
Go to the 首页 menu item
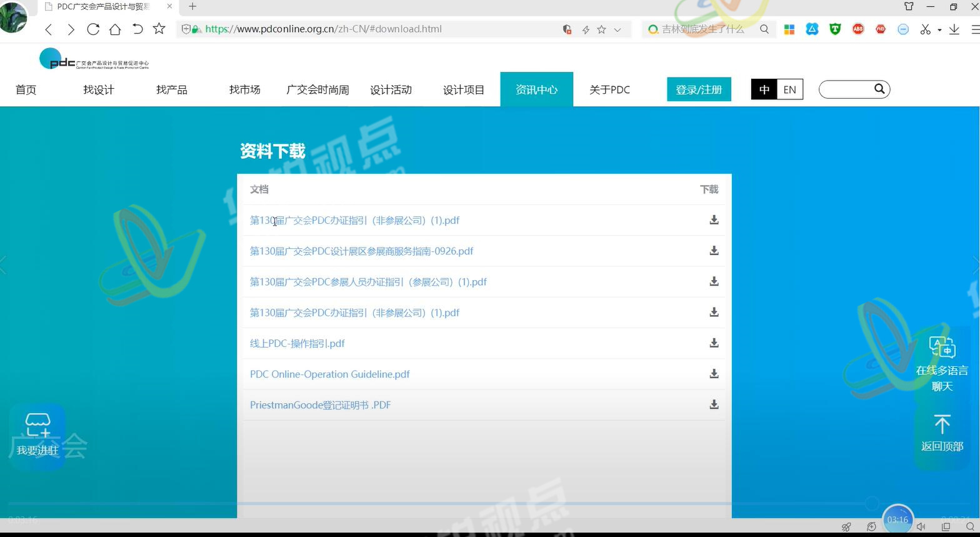coord(26,90)
